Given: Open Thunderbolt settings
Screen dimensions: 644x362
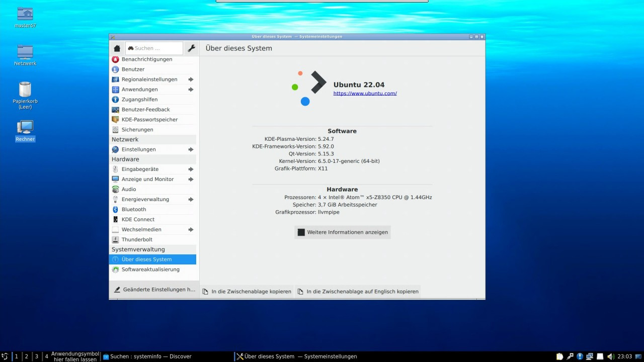Looking at the screenshot, I should pos(152,240).
